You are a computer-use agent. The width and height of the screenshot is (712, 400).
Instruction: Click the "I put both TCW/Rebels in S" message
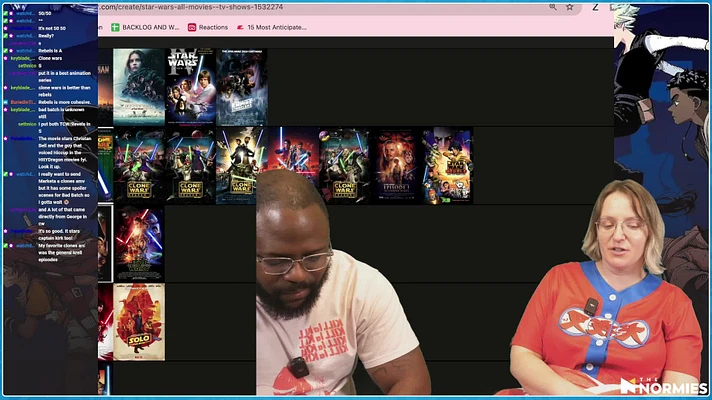[x=64, y=127]
